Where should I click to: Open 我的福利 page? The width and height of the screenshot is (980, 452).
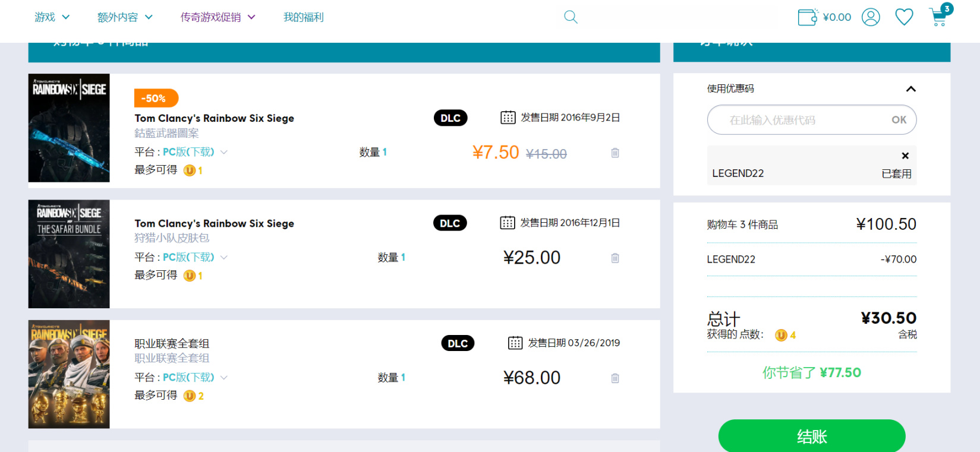coord(303,17)
